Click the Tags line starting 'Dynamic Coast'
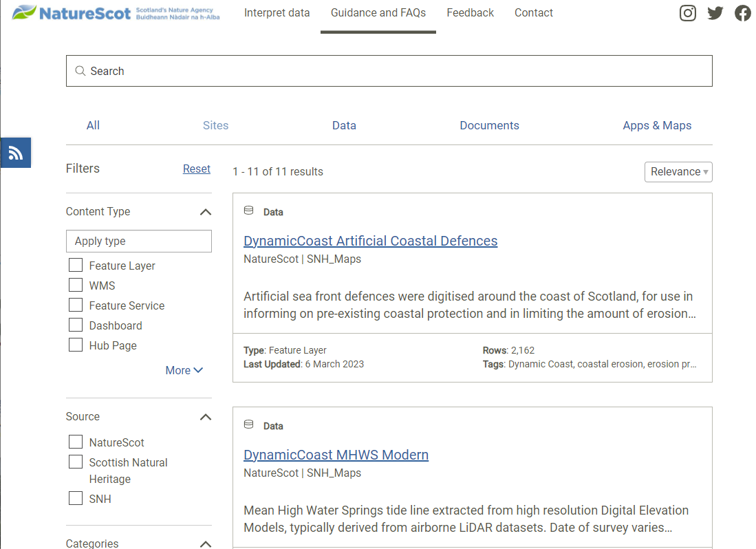The height and width of the screenshot is (549, 756). [590, 365]
